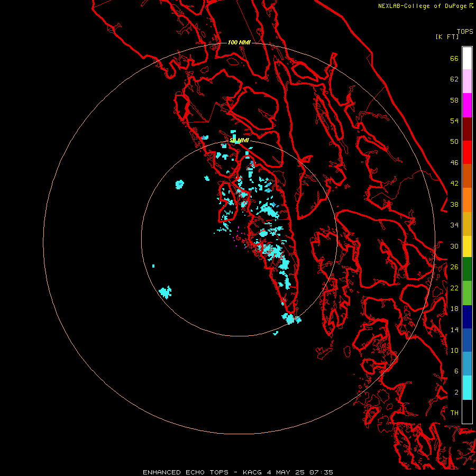The image size is (476, 476).
Task: Click the 6 scale label
Action: click(x=456, y=371)
